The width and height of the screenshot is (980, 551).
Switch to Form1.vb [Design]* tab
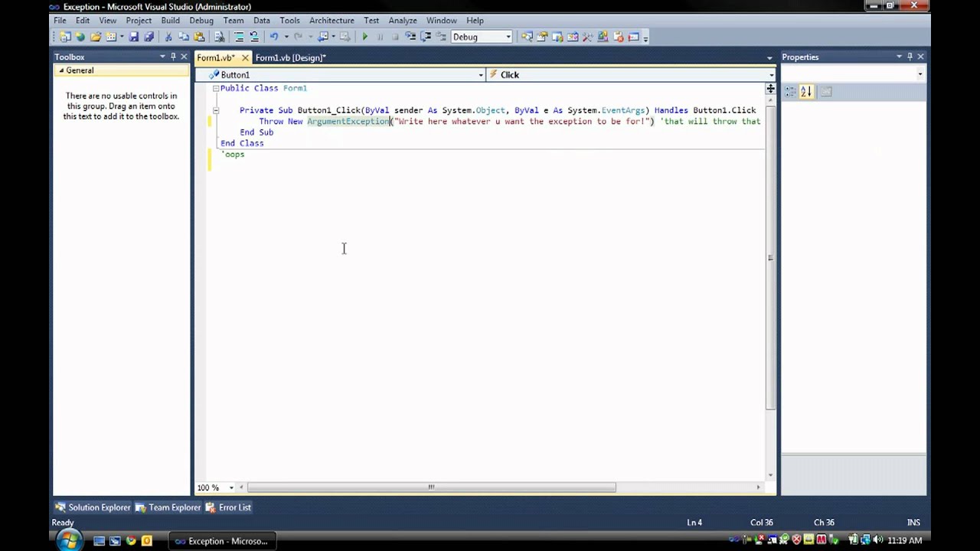click(x=290, y=57)
